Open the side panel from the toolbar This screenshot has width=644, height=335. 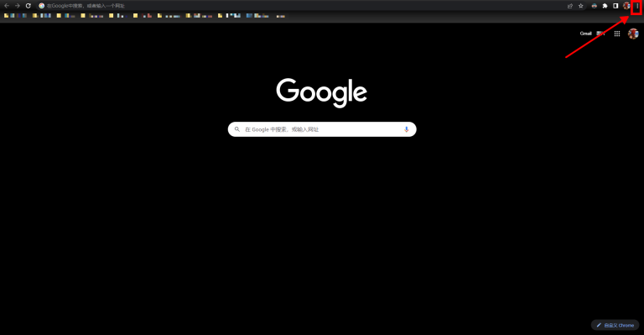(615, 6)
